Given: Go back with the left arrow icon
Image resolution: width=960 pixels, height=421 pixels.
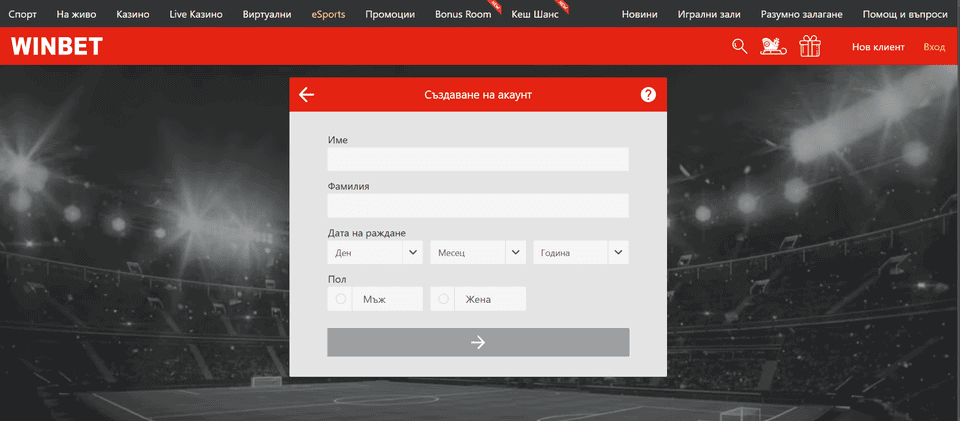Looking at the screenshot, I should 306,94.
